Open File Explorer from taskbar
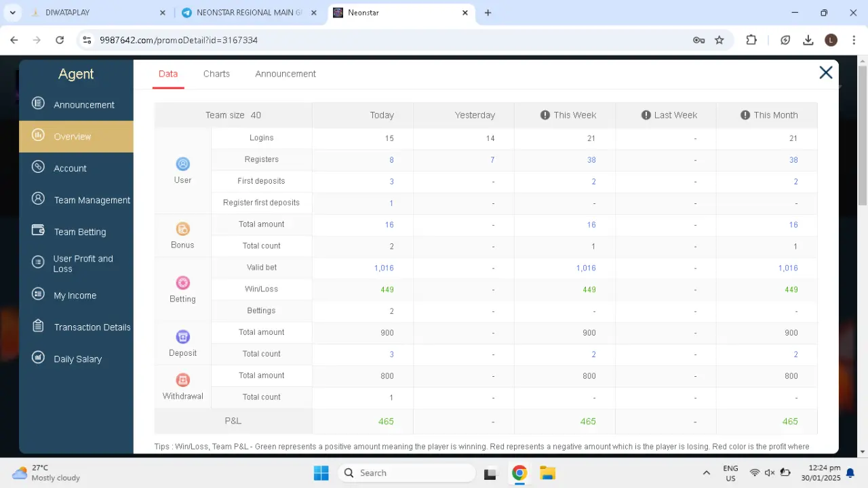This screenshot has height=488, width=868. point(548,473)
